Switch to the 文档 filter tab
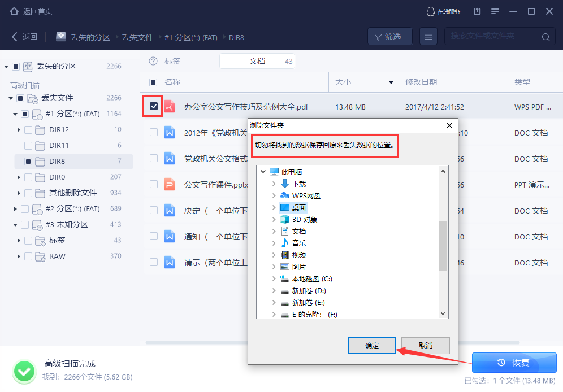Image resolution: width=563 pixels, height=392 pixels. pos(258,61)
